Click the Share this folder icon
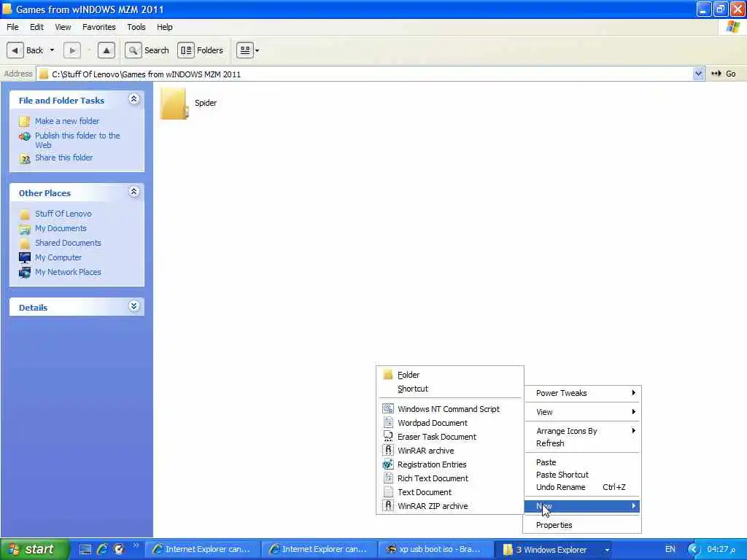747x560 pixels. [x=25, y=158]
